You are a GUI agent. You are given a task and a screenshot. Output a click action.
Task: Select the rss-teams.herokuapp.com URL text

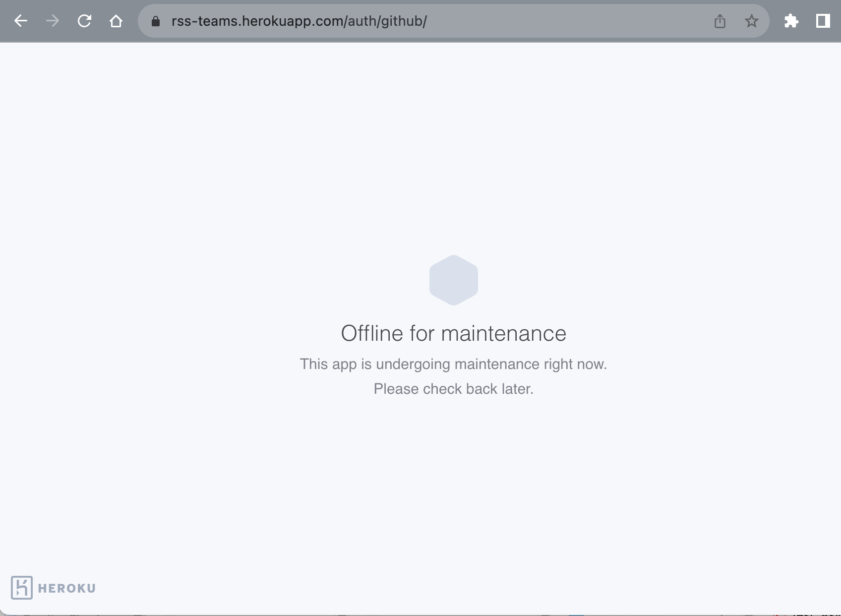[x=257, y=21]
